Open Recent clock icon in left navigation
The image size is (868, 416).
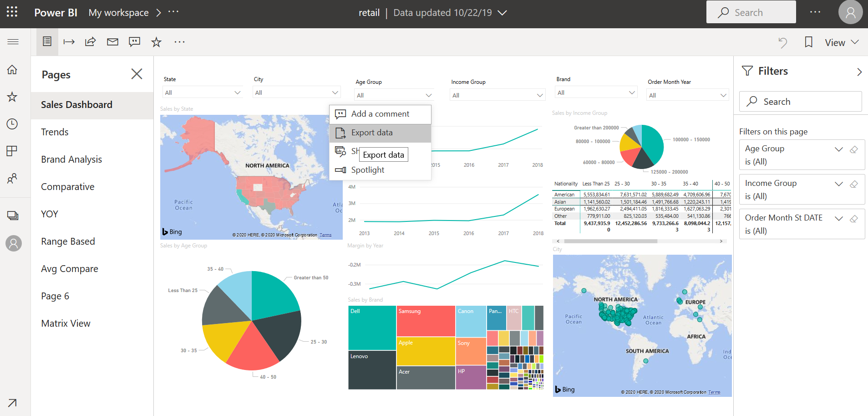pos(12,124)
